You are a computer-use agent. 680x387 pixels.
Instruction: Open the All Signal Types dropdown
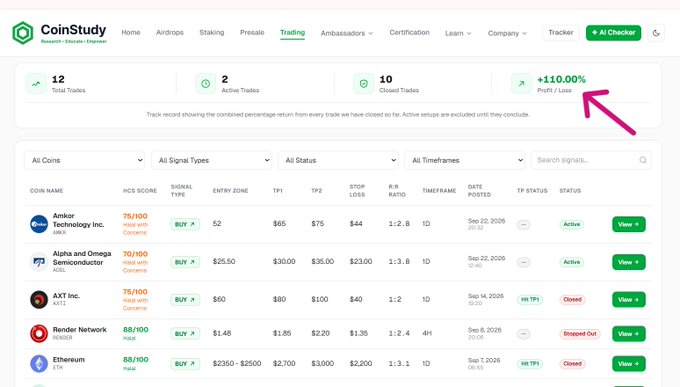211,160
